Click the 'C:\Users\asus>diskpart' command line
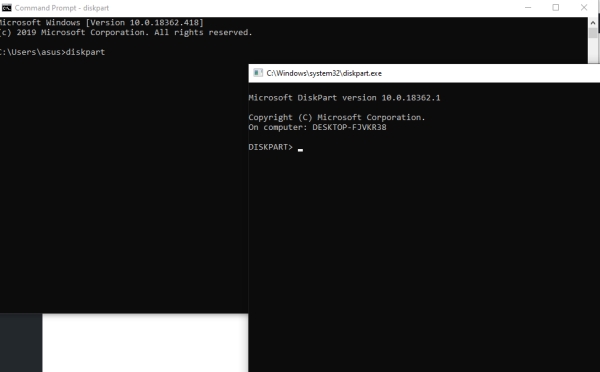 [52, 52]
